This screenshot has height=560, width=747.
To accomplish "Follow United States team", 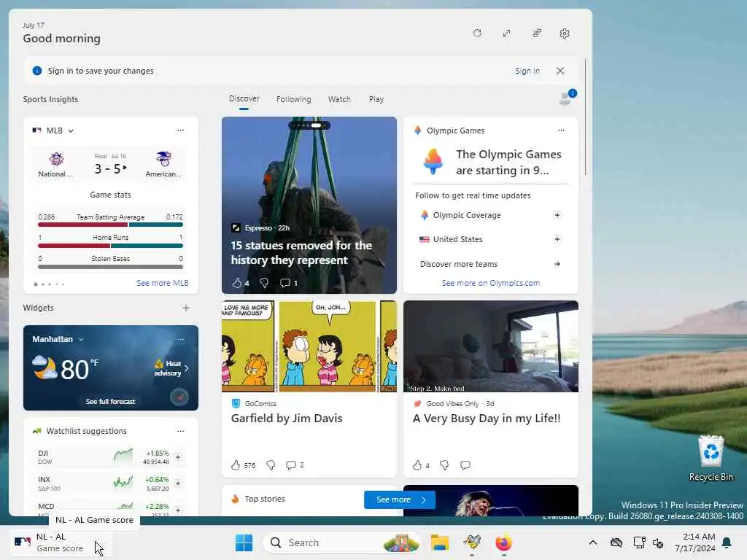I will [x=557, y=239].
